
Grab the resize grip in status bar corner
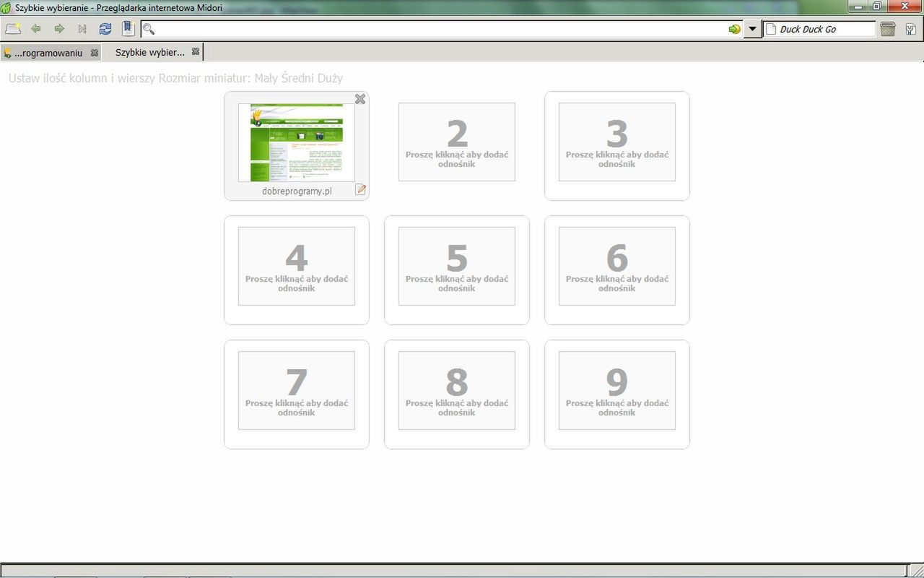click(916, 571)
